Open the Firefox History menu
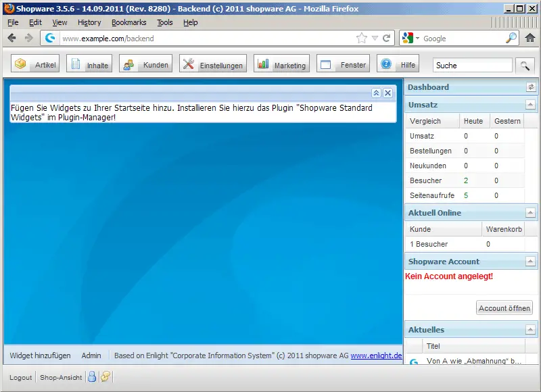This screenshot has width=541, height=392. pos(89,22)
